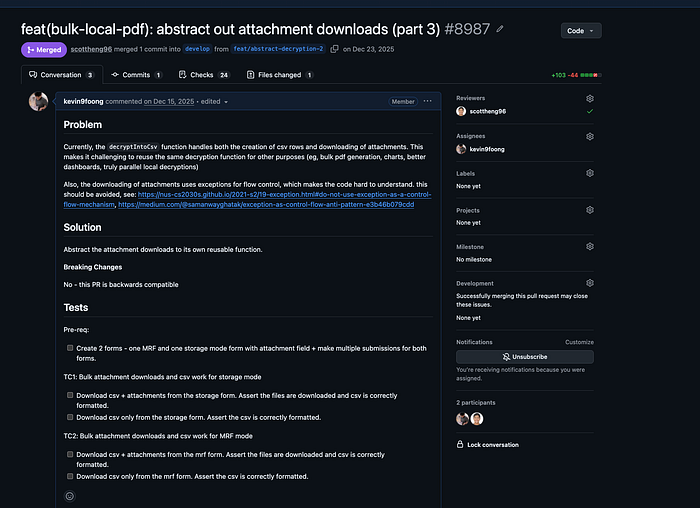The width and height of the screenshot is (700, 508).
Task: Click scottheng96's reviewer avatar
Action: coord(461,111)
